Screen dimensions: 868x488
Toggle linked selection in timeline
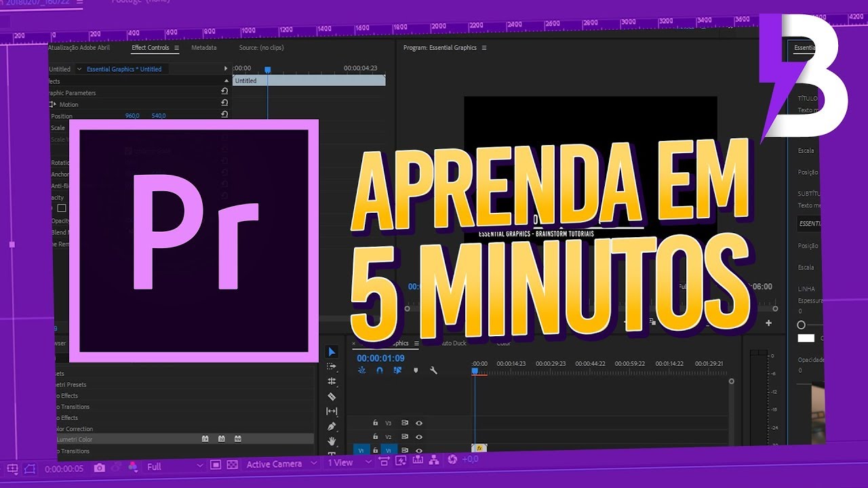[398, 371]
